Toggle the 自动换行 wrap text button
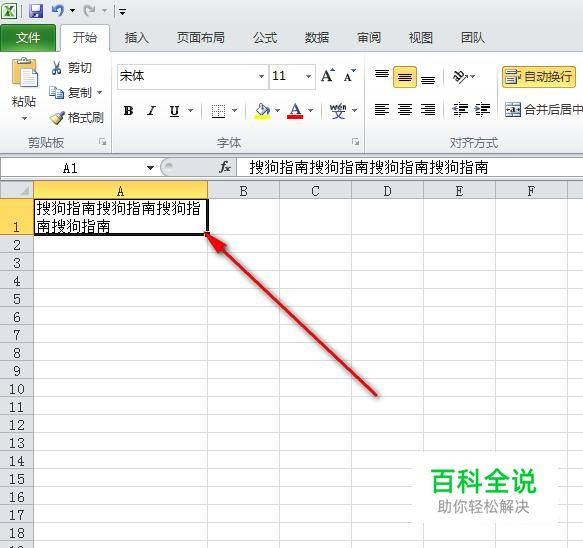Viewport: 583px width, 548px height. tap(539, 77)
